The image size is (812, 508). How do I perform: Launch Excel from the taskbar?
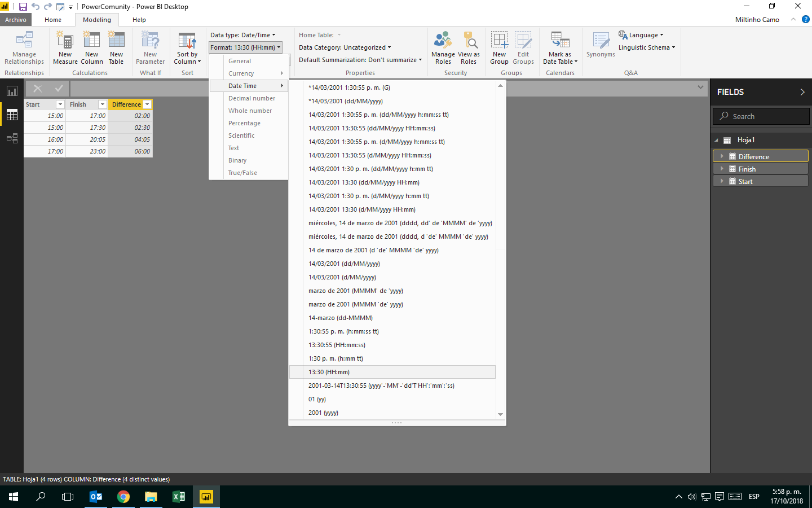[x=179, y=497]
